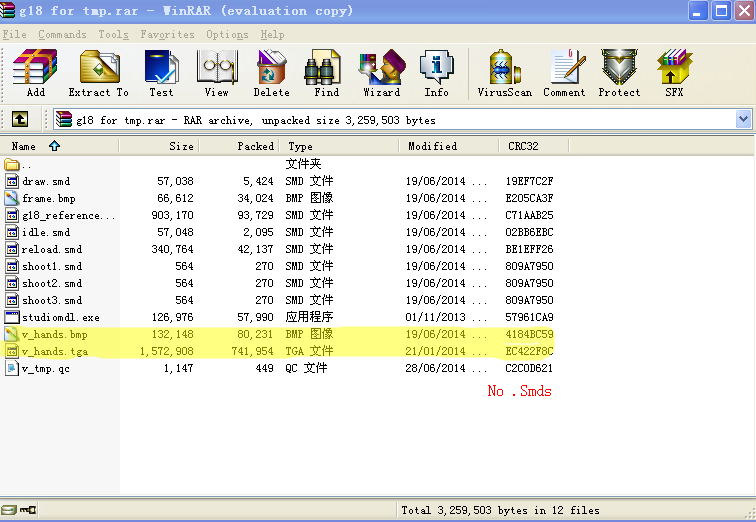Viewport: 756px width, 522px height.
Task: Show archive Info
Action: [x=436, y=67]
